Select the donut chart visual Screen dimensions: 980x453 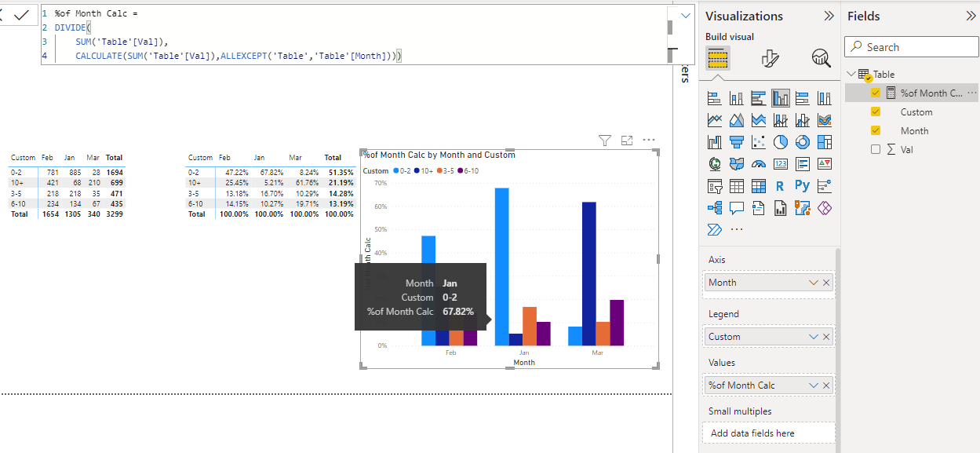tap(803, 142)
